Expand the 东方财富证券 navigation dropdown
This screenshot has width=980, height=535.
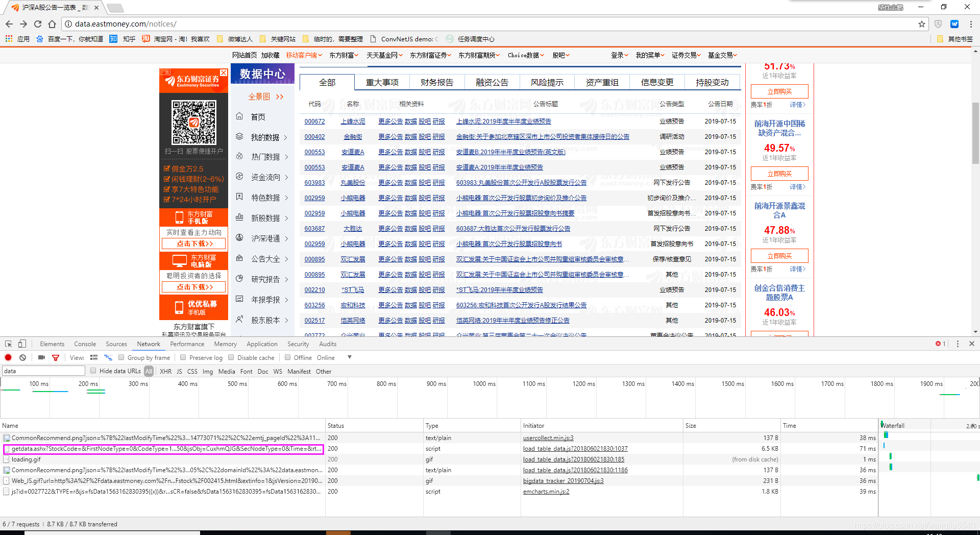point(431,55)
